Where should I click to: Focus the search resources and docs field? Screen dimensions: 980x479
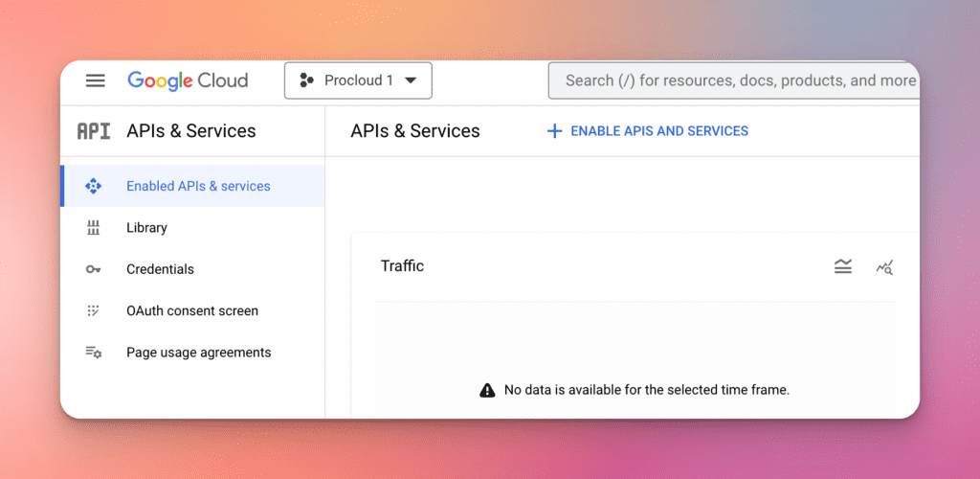pos(737,80)
